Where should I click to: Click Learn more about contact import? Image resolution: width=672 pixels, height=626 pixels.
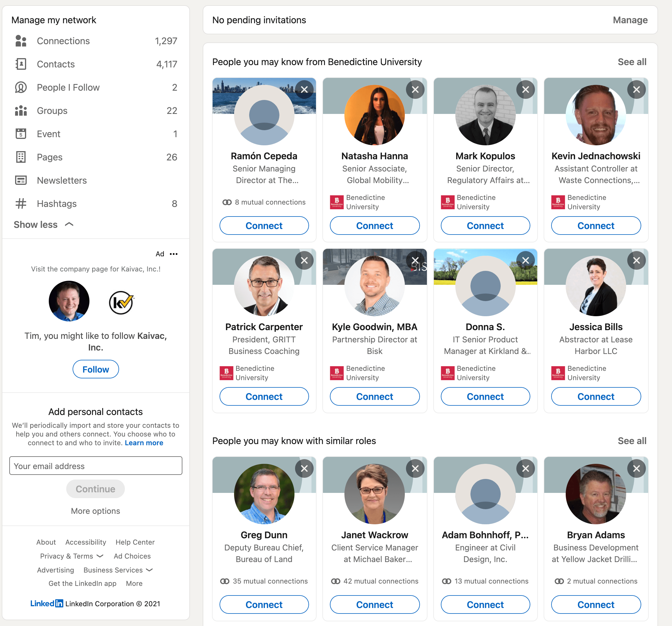click(144, 443)
